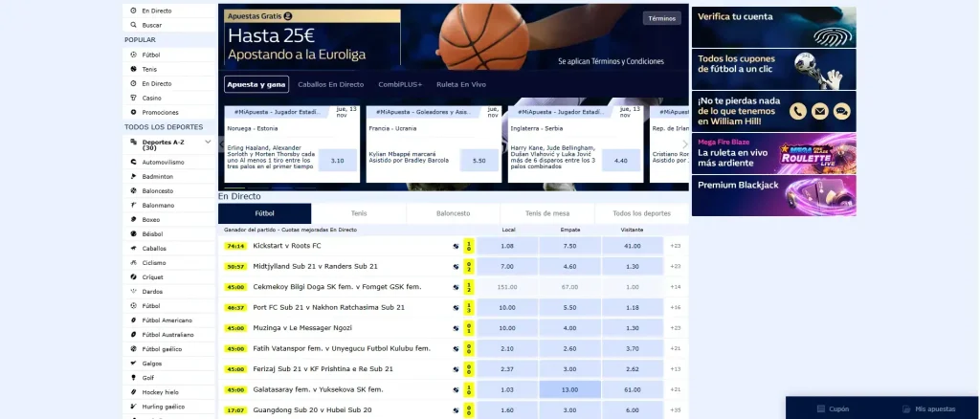Switch live section to Tenis tab
Screen dimensions: 980x419
[x=359, y=213]
